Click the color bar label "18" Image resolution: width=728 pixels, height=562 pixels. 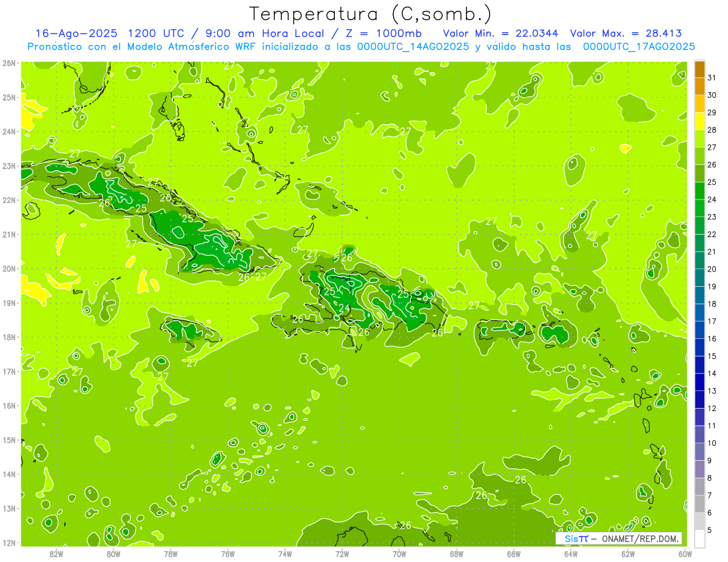click(712, 304)
